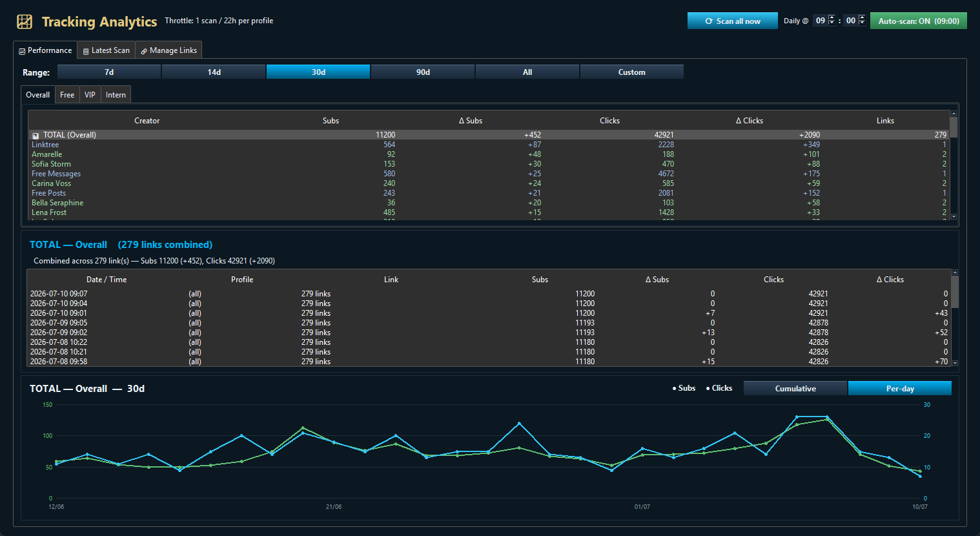Click the Manage Links tab chain icon
The image size is (980, 536).
click(144, 51)
